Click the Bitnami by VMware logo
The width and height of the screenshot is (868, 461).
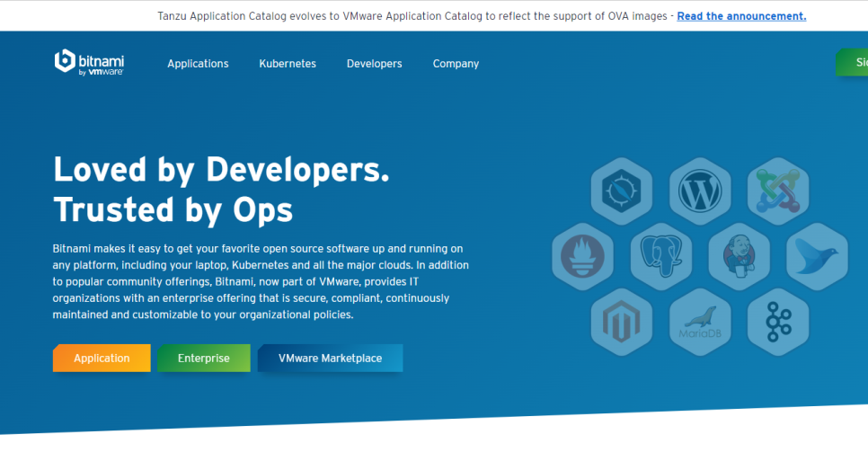pos(89,62)
